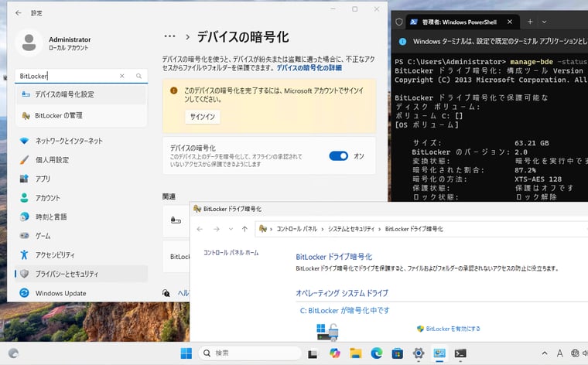Click C: BitLocker が暗号化中です drive heading
The width and height of the screenshot is (588, 365).
(344, 310)
